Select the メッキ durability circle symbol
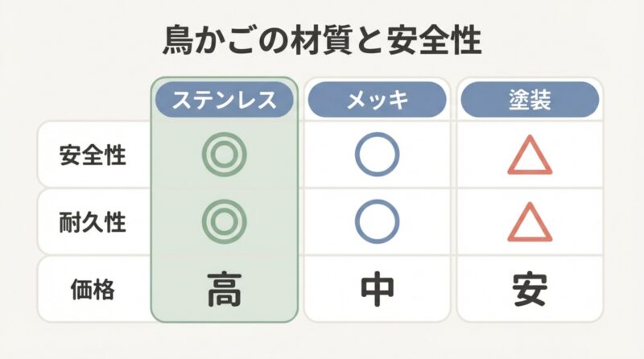Screen dimensions: 644x359 pos(378,221)
